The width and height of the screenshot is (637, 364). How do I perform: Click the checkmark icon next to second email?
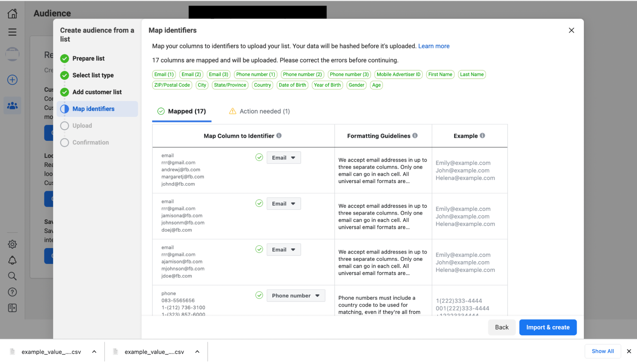click(x=259, y=203)
